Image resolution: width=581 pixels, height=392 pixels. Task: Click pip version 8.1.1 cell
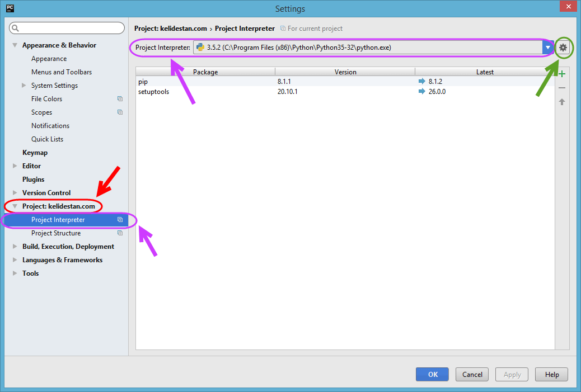coord(284,82)
